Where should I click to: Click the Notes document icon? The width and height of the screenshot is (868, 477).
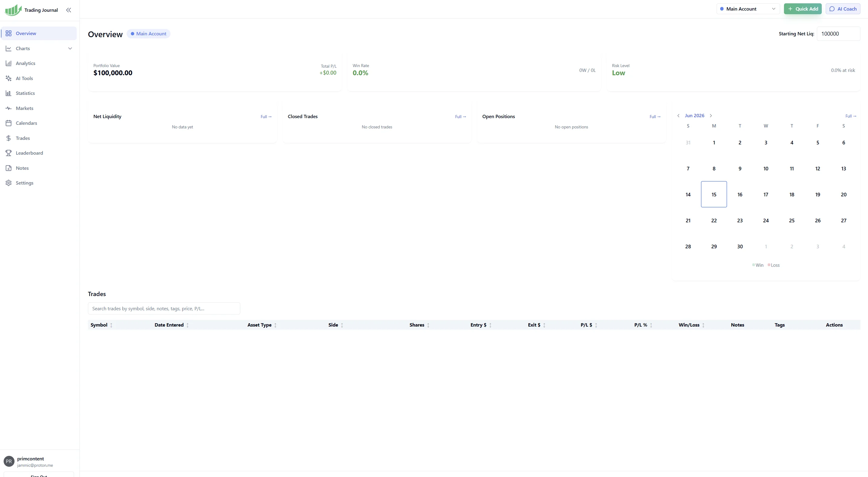9,168
